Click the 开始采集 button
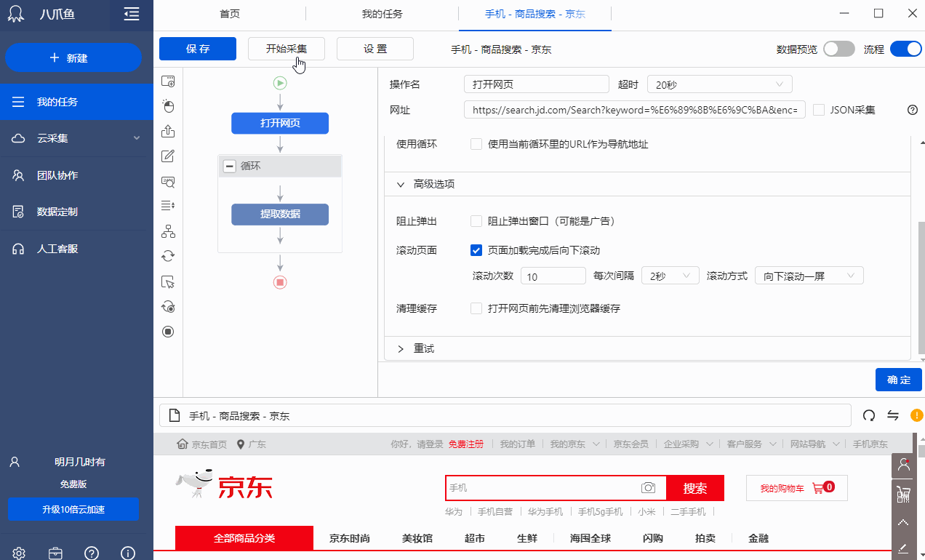925x560 pixels. (x=287, y=49)
